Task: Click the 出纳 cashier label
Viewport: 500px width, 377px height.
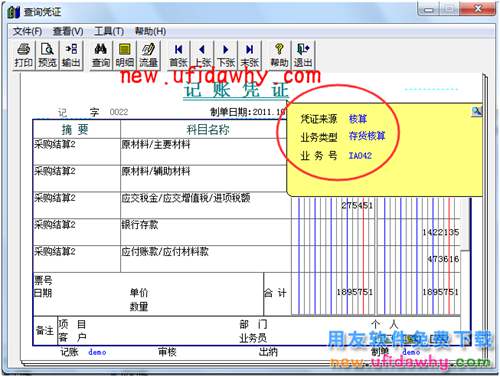Action: (x=268, y=352)
